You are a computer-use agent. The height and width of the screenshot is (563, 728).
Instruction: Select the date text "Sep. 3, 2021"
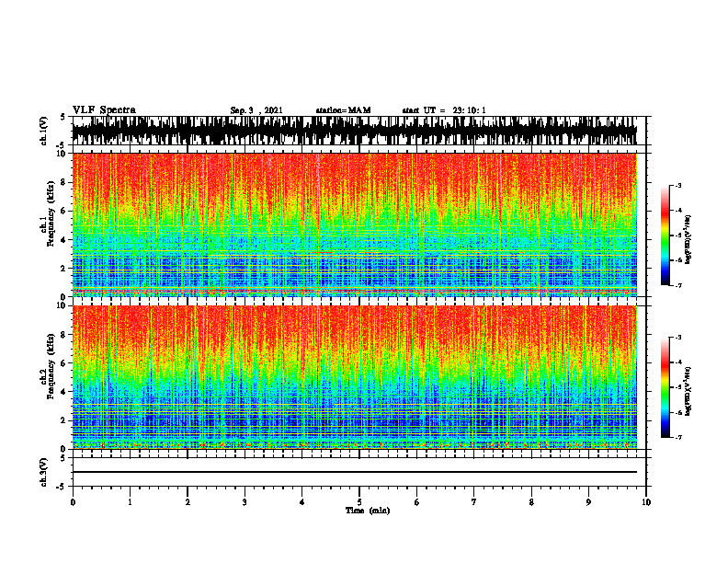click(x=256, y=110)
